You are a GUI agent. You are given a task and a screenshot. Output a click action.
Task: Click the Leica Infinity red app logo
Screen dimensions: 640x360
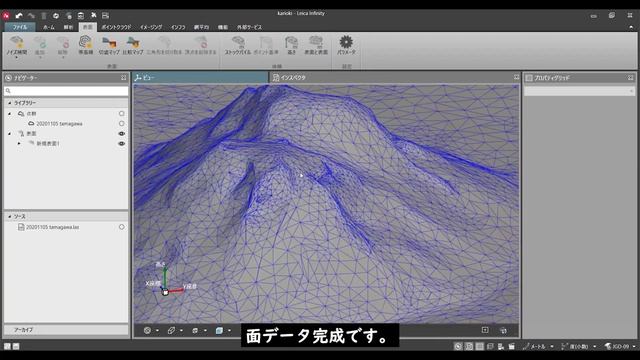6,16
